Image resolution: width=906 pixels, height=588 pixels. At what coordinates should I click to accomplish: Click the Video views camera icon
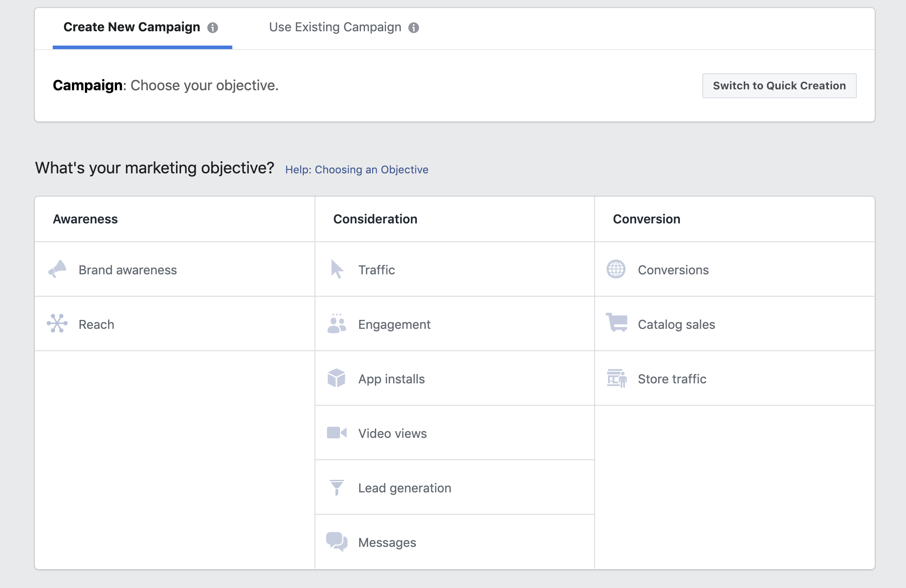(337, 433)
